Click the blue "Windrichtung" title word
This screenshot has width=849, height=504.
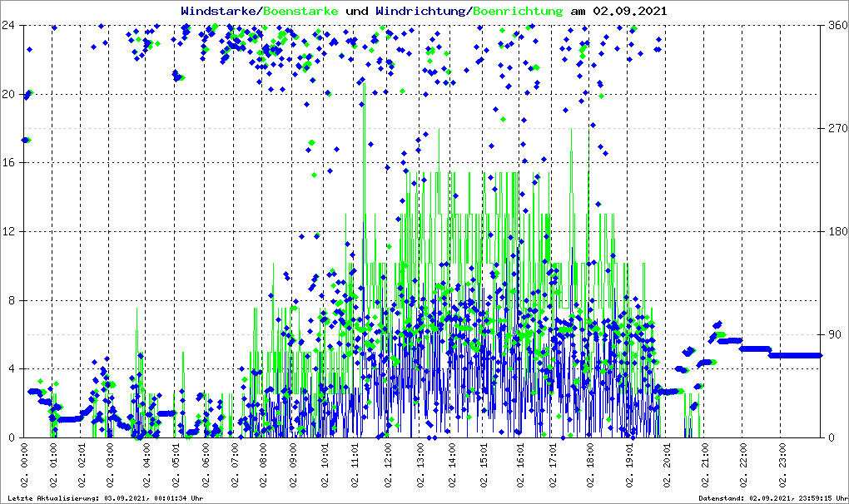[421, 12]
